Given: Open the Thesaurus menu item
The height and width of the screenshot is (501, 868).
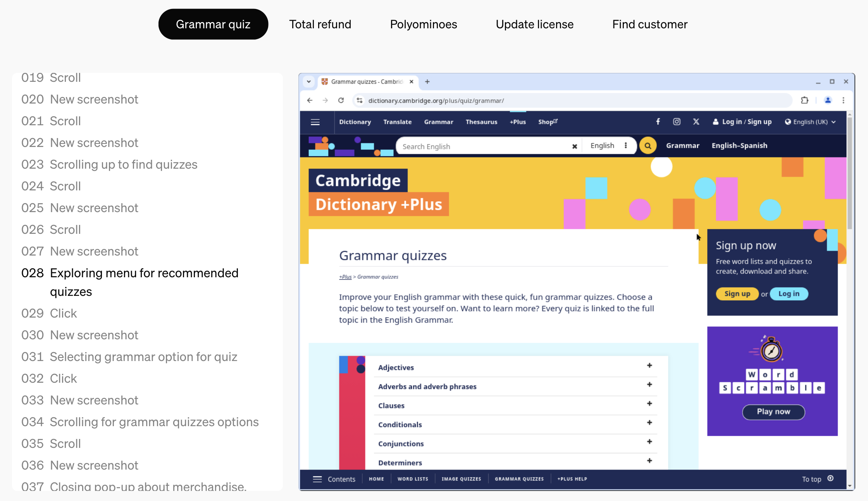Looking at the screenshot, I should [x=481, y=122].
